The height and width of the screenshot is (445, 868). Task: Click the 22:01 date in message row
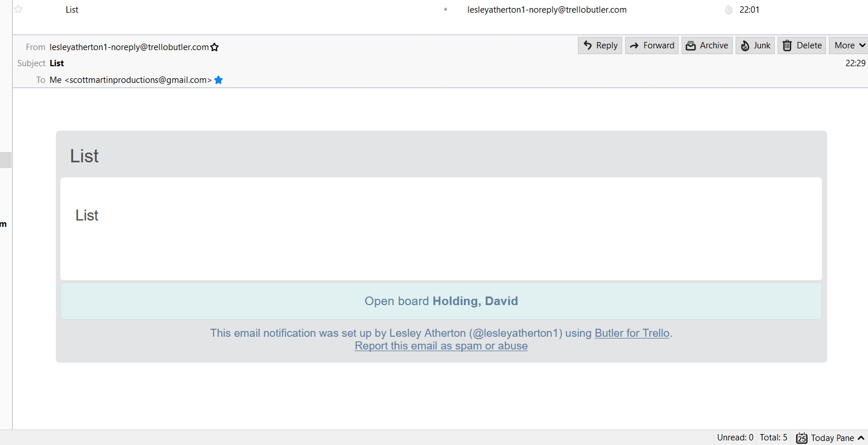coord(749,10)
